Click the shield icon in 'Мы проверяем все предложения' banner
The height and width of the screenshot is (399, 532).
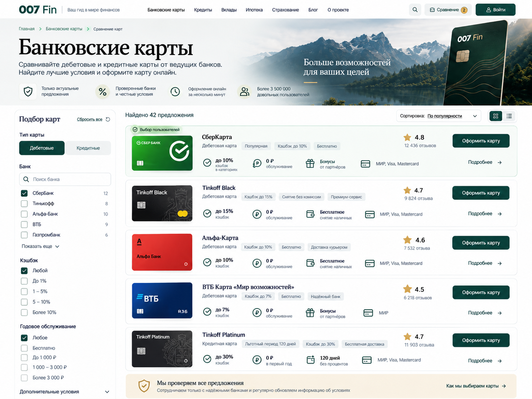pyautogui.click(x=144, y=386)
